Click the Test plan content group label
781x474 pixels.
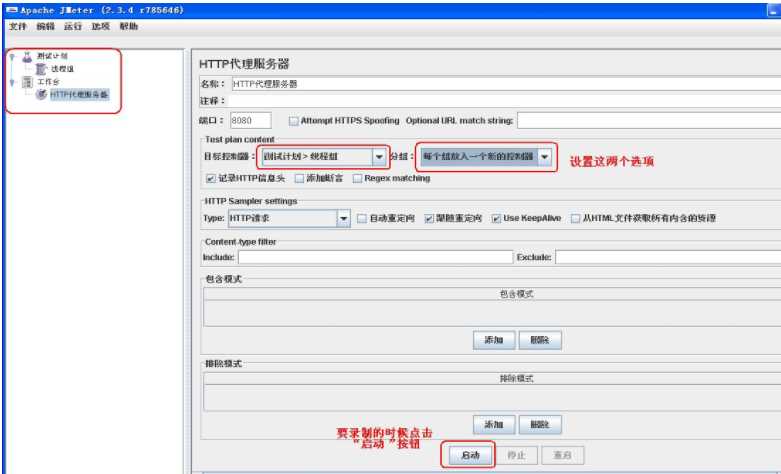click(x=240, y=140)
